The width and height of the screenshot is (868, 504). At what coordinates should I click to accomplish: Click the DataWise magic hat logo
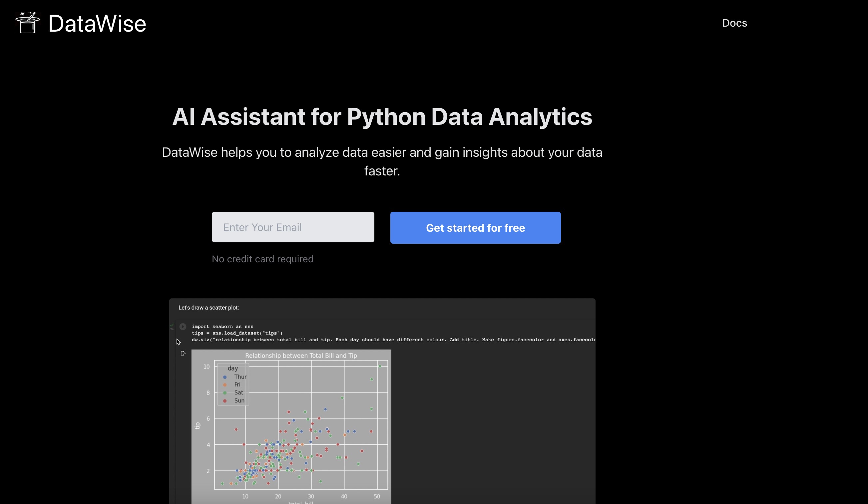click(28, 23)
